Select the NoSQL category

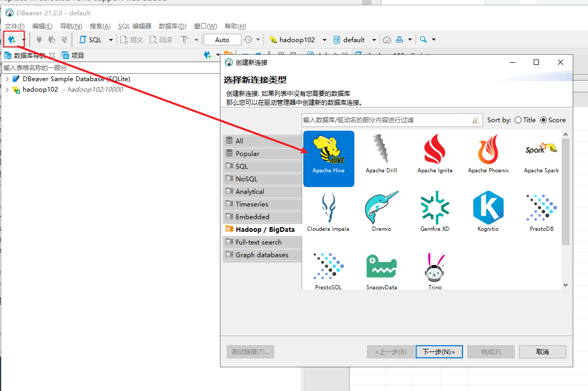(262, 179)
